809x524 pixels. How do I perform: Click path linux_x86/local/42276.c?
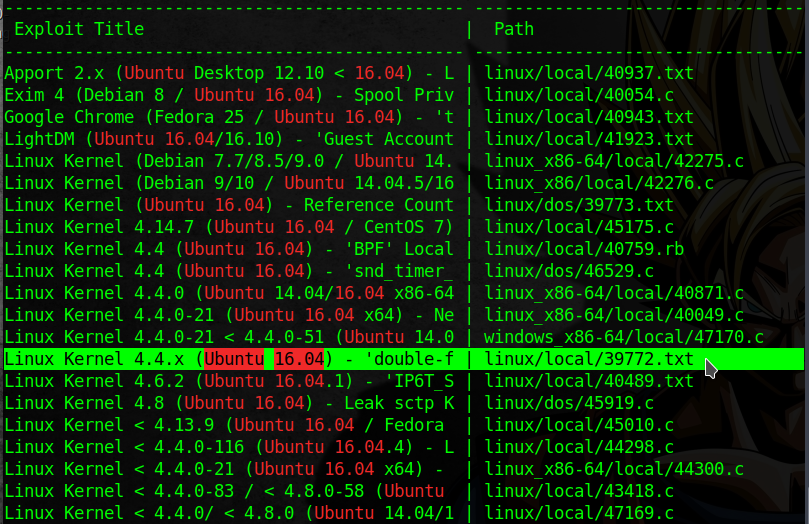pos(598,183)
